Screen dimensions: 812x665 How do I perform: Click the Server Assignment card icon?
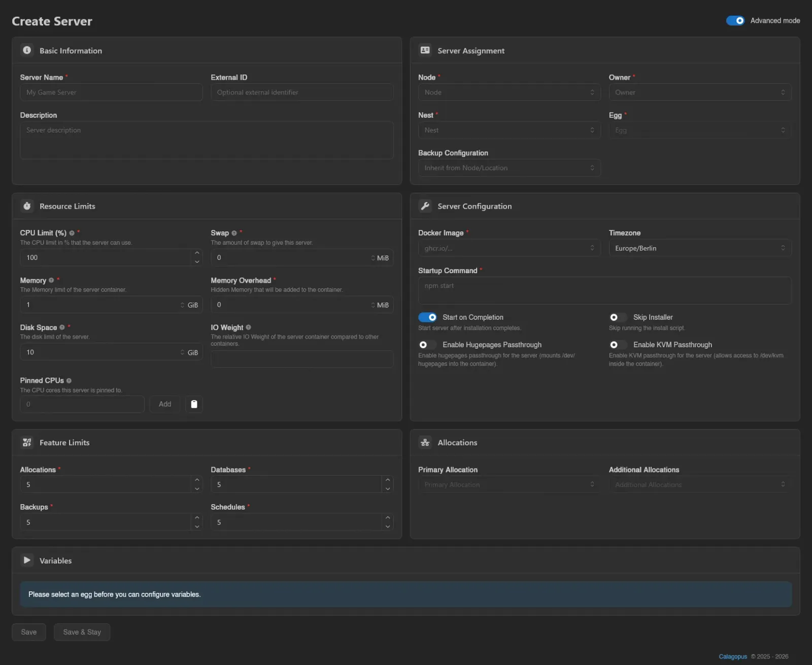pyautogui.click(x=425, y=50)
